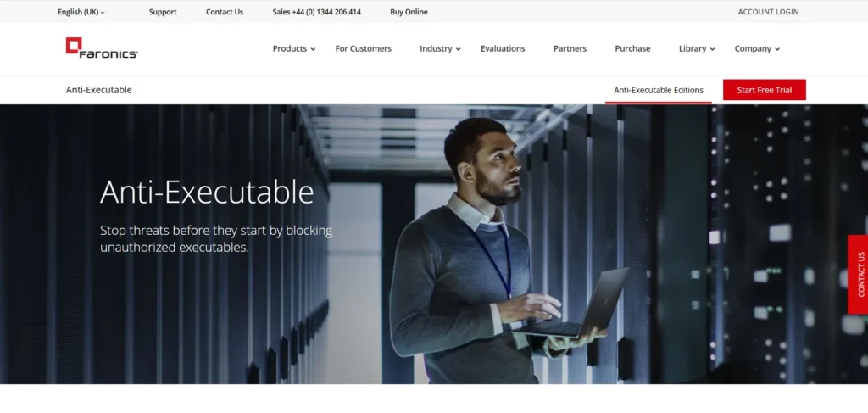Click the Faronics logo
The width and height of the screenshot is (868, 413).
click(101, 48)
